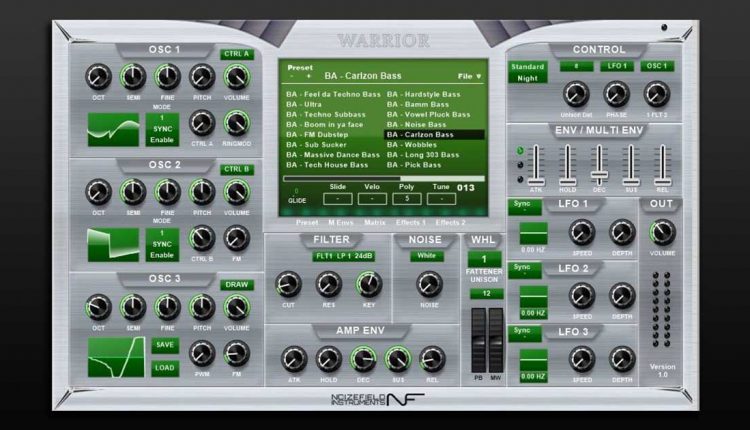
Task: Click the OSC 1 FINE knob
Action: [x=167, y=77]
